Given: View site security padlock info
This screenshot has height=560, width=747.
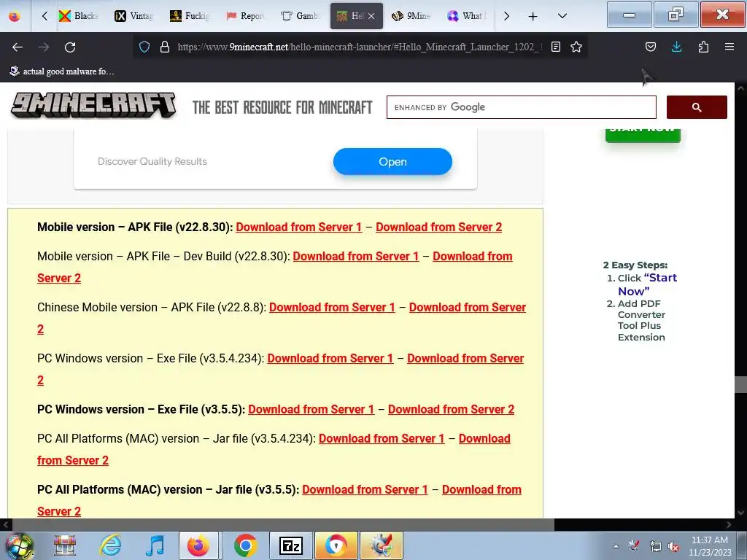Looking at the screenshot, I should pyautogui.click(x=165, y=47).
